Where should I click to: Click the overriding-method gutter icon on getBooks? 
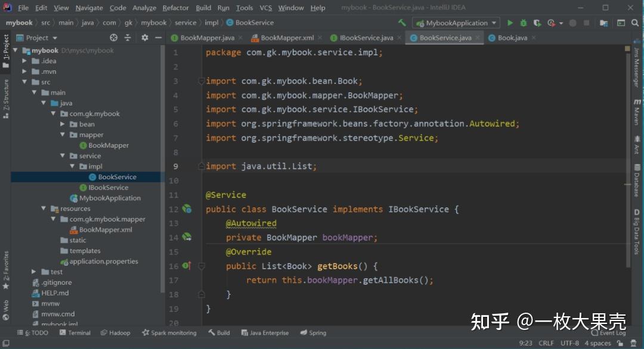185,266
